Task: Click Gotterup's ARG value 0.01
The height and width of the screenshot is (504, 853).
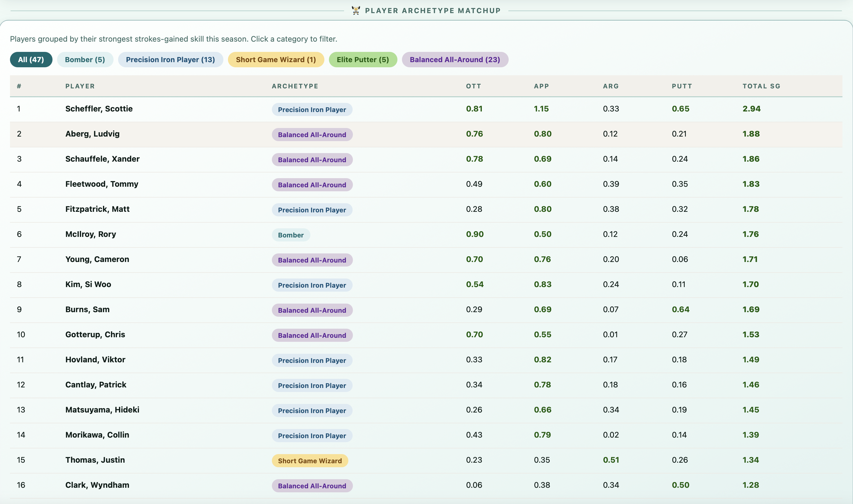Action: tap(610, 335)
